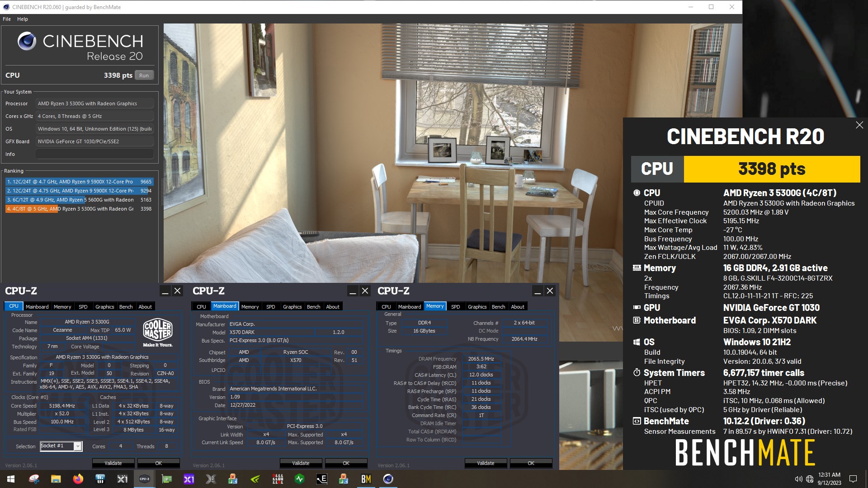Select the 9294 score ranking entry
The width and height of the screenshot is (868, 488).
(x=79, y=191)
